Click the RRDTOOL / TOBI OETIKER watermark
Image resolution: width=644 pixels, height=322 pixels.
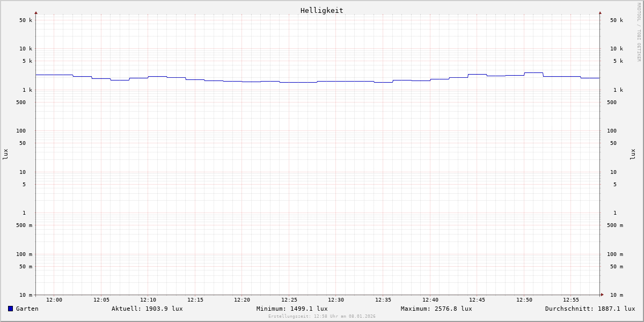pyautogui.click(x=639, y=32)
